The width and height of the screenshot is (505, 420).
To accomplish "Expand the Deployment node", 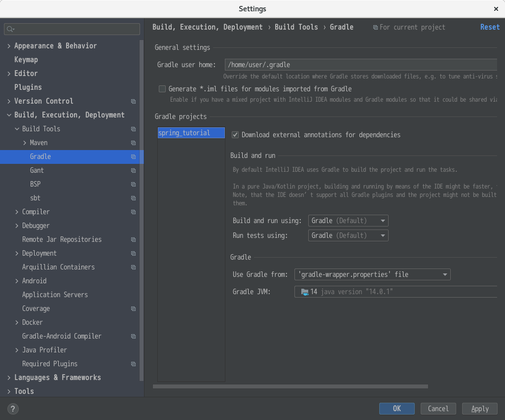I will click(17, 253).
